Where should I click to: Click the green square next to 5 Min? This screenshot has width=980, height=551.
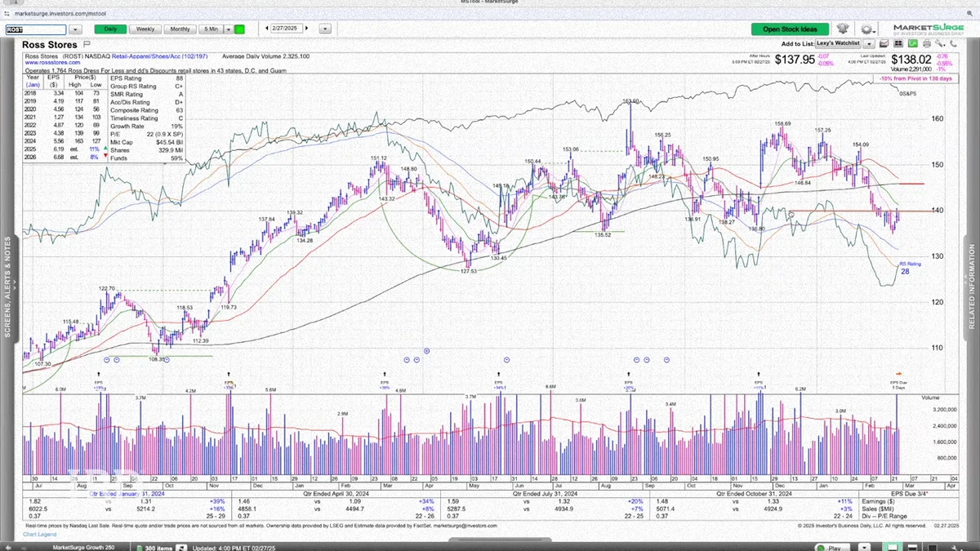coord(239,29)
